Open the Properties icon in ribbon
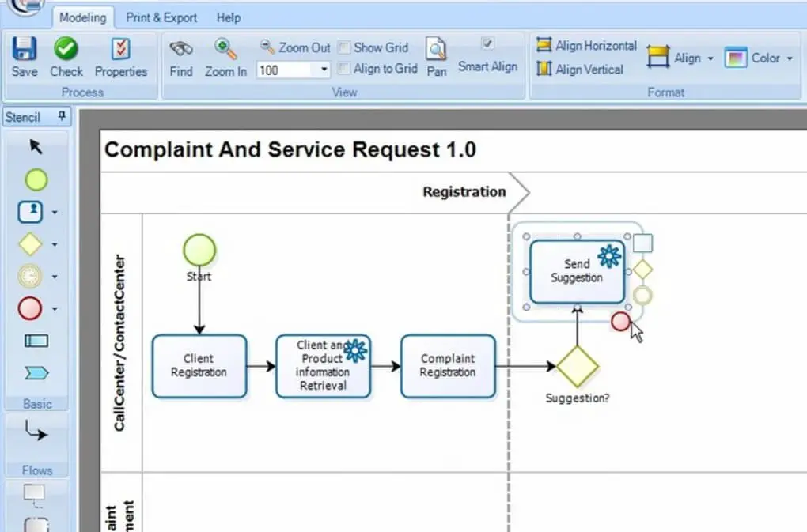 click(121, 51)
